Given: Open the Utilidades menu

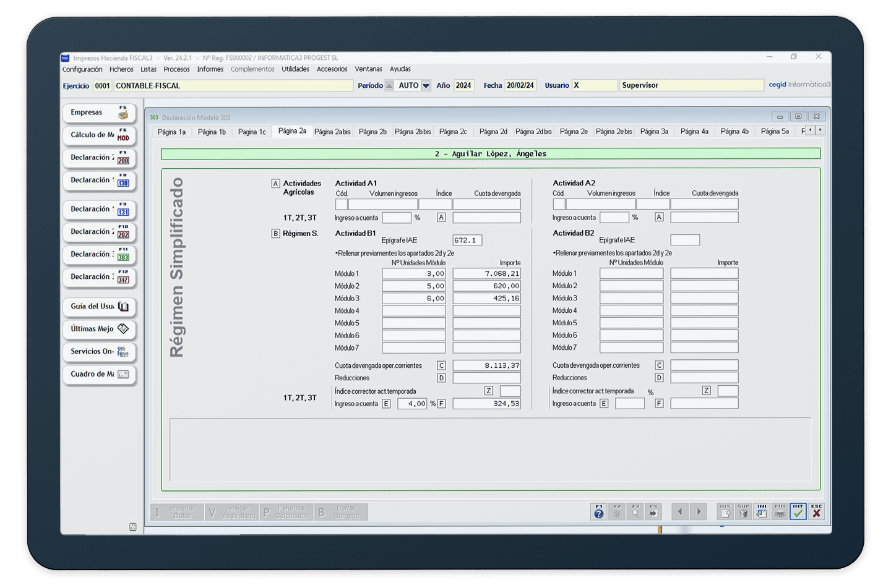Looking at the screenshot, I should pos(295,69).
